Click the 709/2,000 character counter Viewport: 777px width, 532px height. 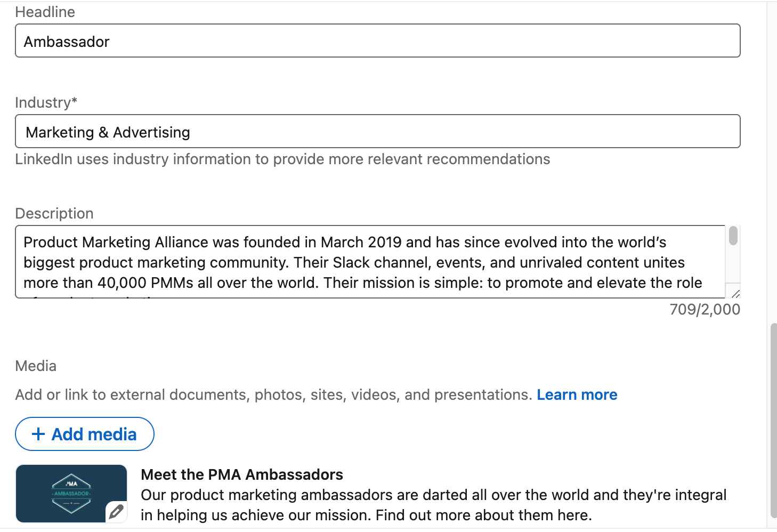pos(705,309)
